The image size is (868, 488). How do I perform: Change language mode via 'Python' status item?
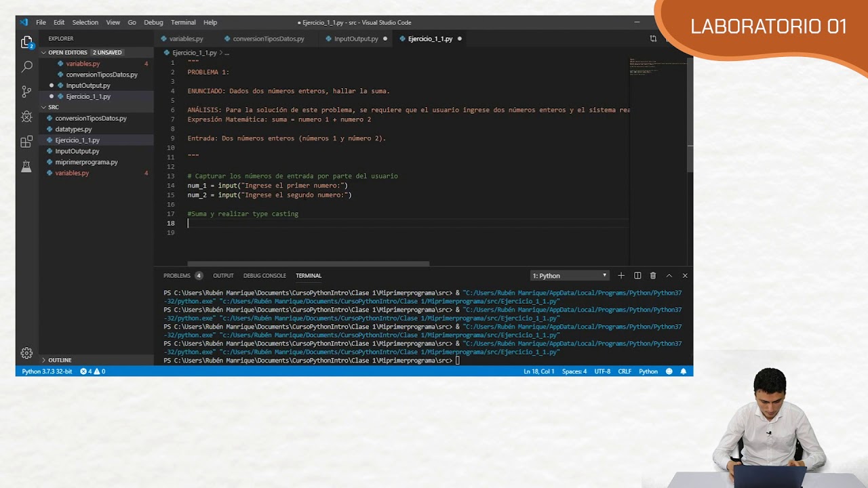pyautogui.click(x=648, y=371)
